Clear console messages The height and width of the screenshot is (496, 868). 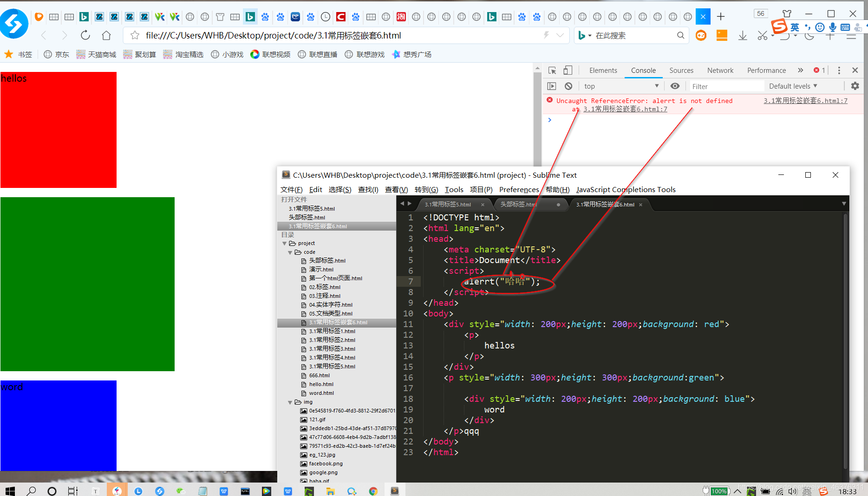click(568, 86)
